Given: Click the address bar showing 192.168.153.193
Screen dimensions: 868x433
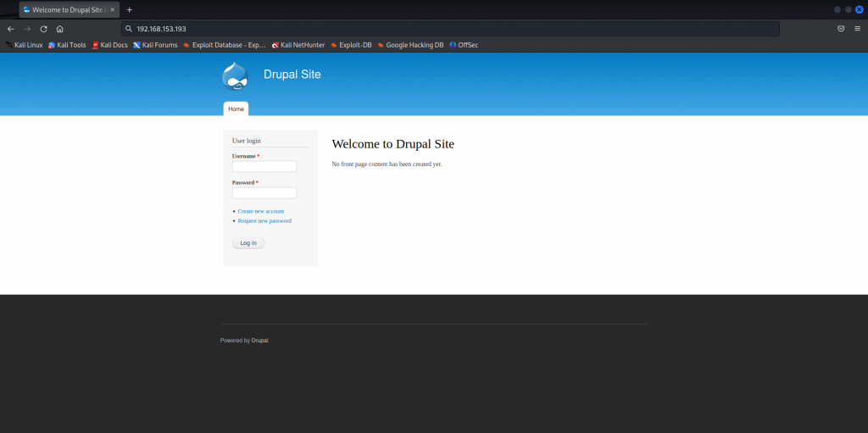Looking at the screenshot, I should pyautogui.click(x=450, y=29).
